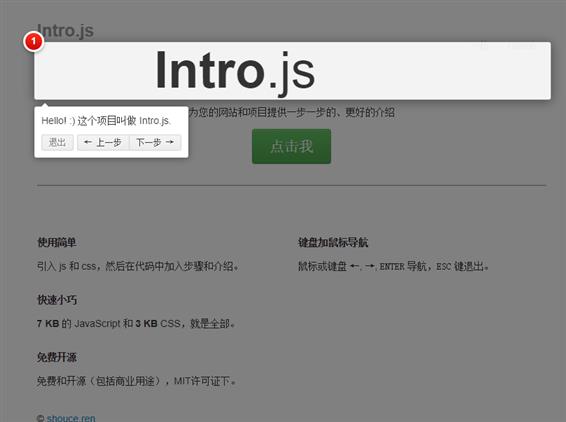Click the tooltip text 'Hello! :) 这个项目叫做 Intro.js'
566x422 pixels.
[106, 121]
